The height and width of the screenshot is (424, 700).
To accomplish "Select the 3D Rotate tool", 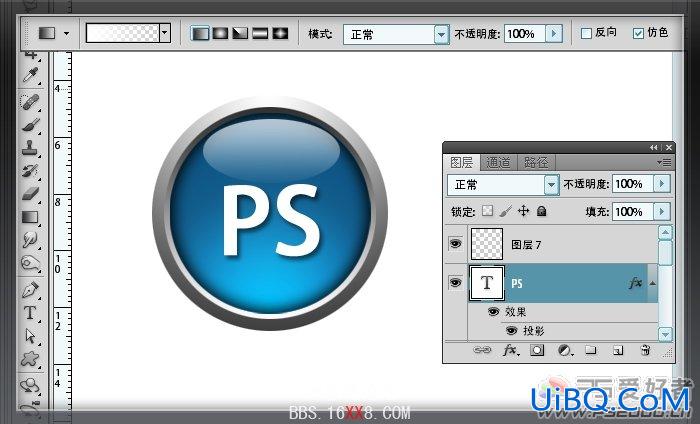I will click(x=30, y=385).
